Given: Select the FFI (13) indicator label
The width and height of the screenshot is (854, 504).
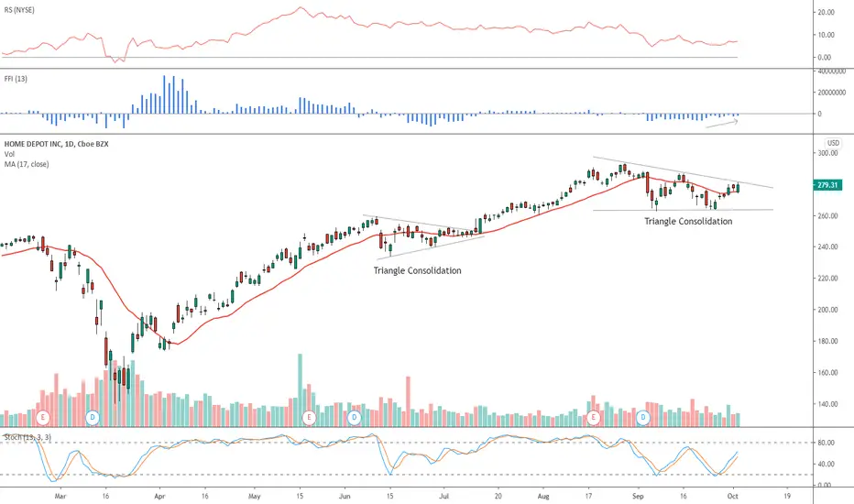Looking at the screenshot, I should 16,79.
